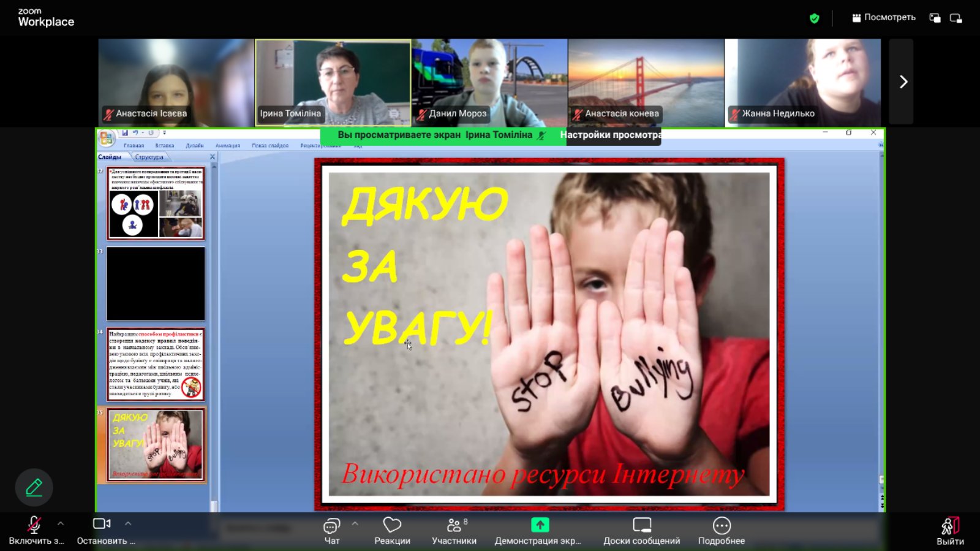Open the Подробнее more options
The height and width of the screenshot is (551, 980).
point(722,531)
